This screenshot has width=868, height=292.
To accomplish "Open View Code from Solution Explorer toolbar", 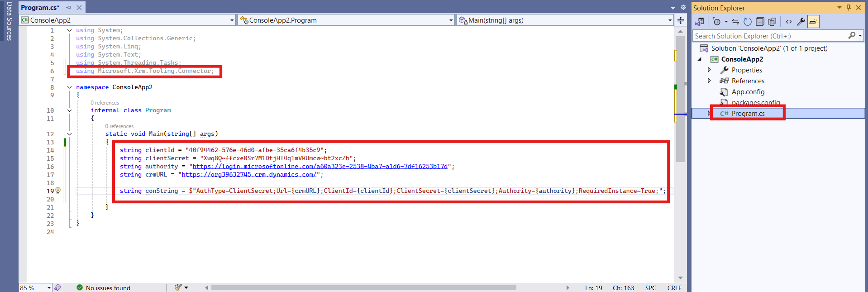I will click(789, 22).
